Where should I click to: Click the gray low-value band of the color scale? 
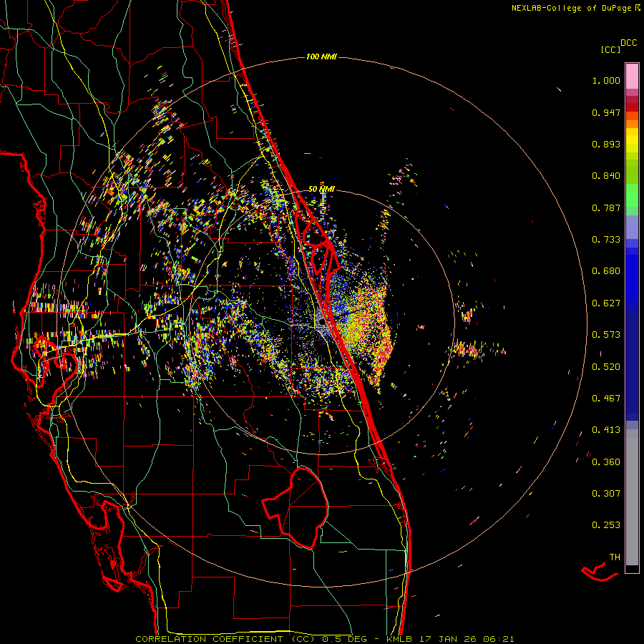(x=632, y=497)
